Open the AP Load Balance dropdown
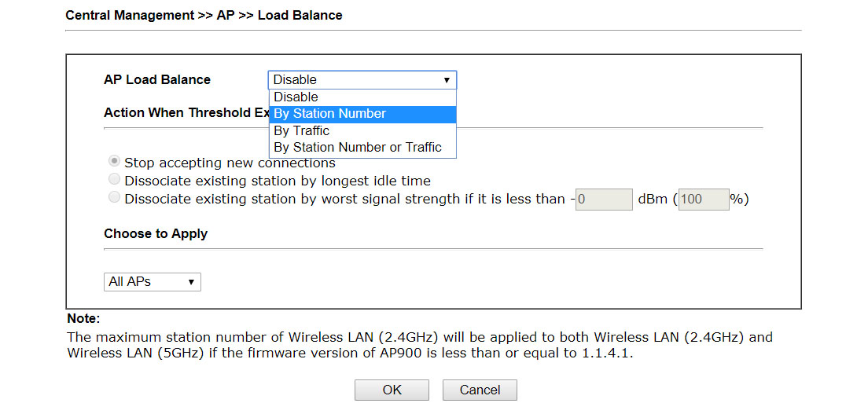This screenshot has height=414, width=868. 362,79
